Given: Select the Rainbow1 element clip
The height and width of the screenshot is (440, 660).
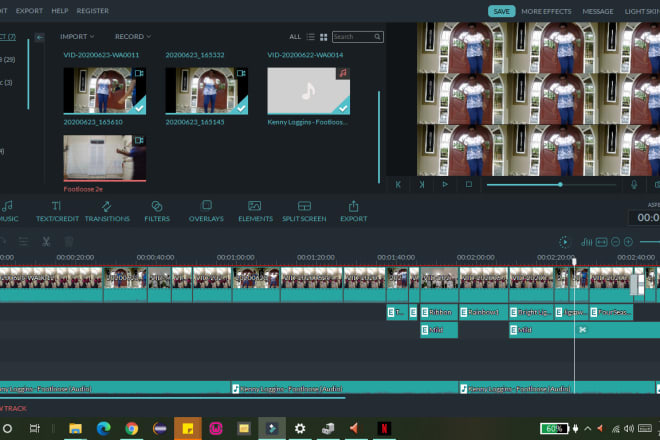Looking at the screenshot, I should [x=483, y=312].
